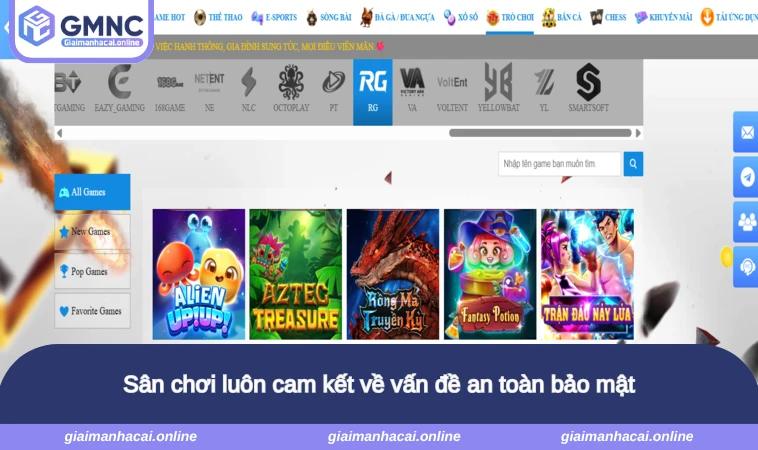
Task: Open the Chess menu item
Action: click(x=608, y=17)
